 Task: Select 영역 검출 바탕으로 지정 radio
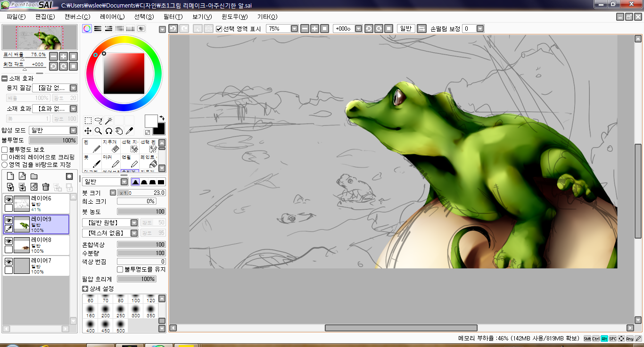click(5, 165)
